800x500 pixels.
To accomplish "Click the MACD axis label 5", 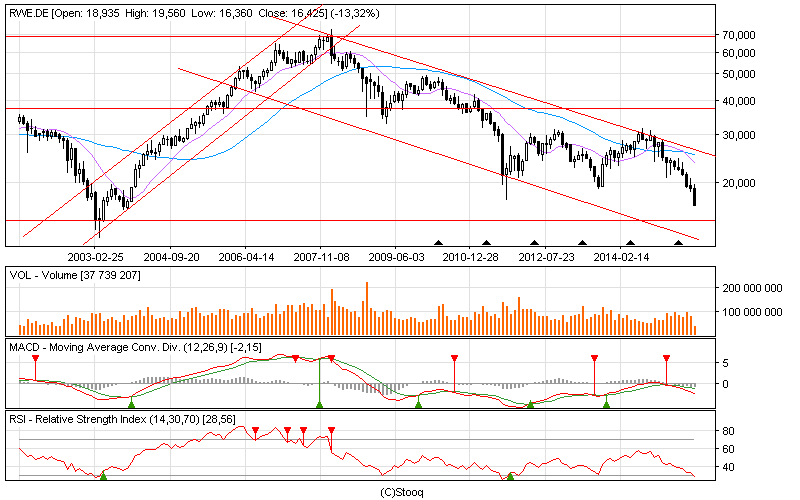I will tap(726, 363).
